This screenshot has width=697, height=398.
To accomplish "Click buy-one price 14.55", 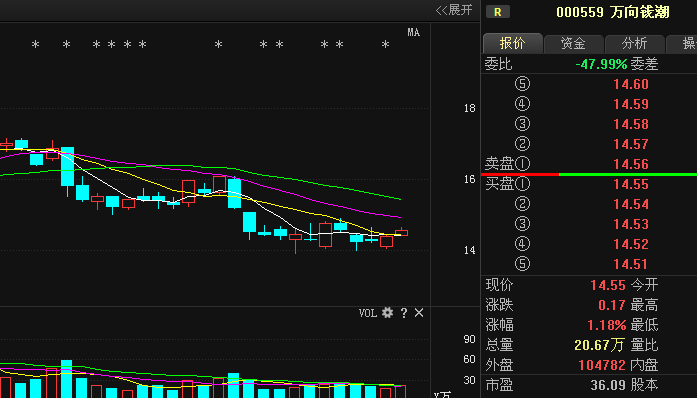I will [631, 184].
